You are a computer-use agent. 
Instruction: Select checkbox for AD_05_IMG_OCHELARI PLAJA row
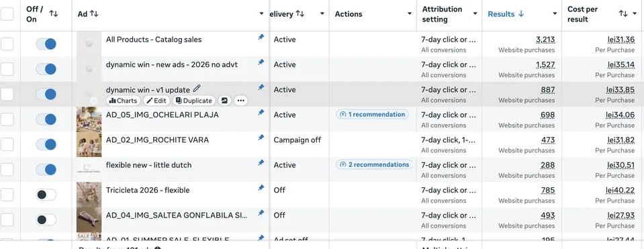tap(7, 119)
